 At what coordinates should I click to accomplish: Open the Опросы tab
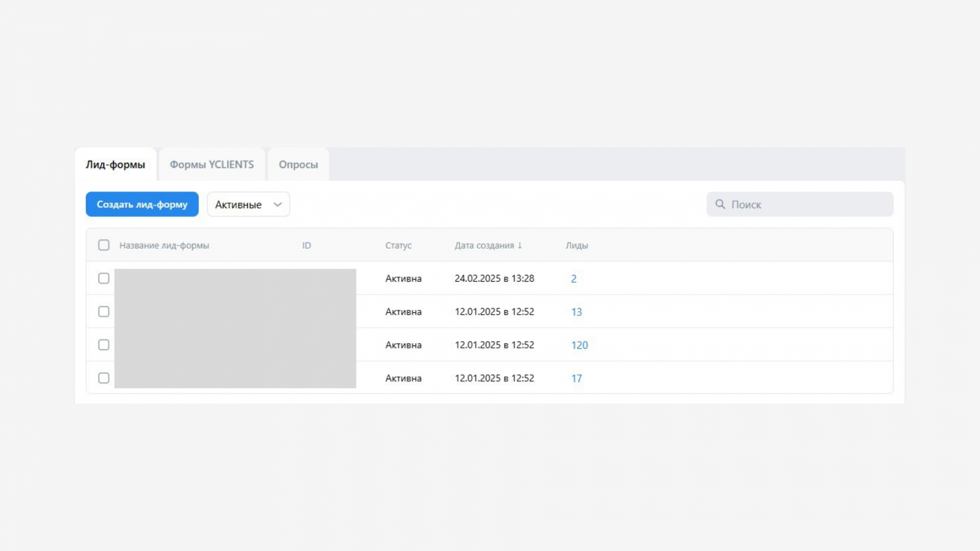pyautogui.click(x=298, y=165)
